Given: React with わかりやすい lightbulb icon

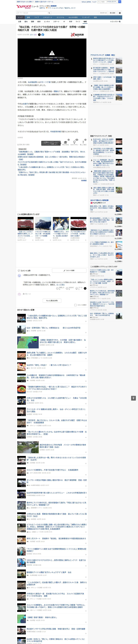Looking at the screenshot, I should (x=74, y=142).
